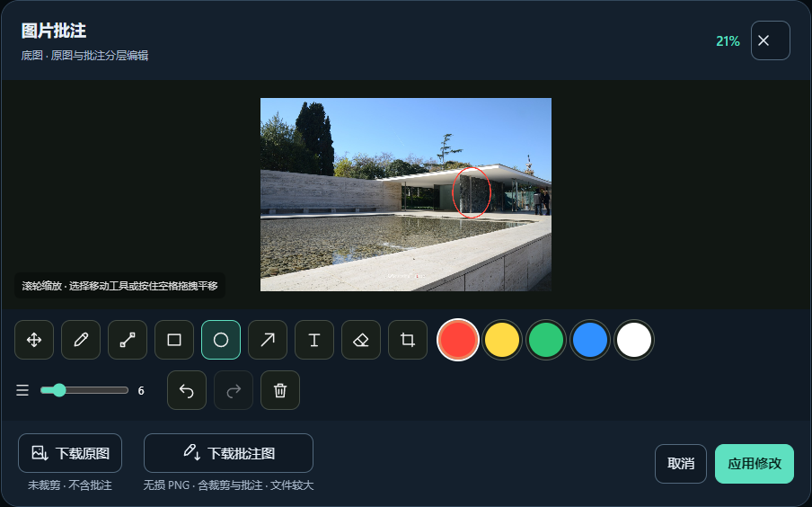Click the 21% zoom level text
The height and width of the screenshot is (507, 812).
point(728,41)
